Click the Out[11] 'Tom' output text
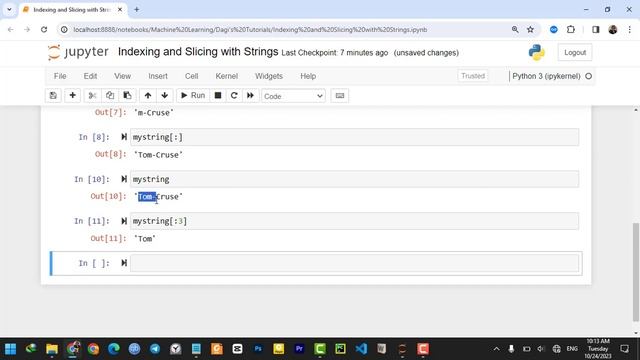The height and width of the screenshot is (360, 640). pyautogui.click(x=145, y=239)
